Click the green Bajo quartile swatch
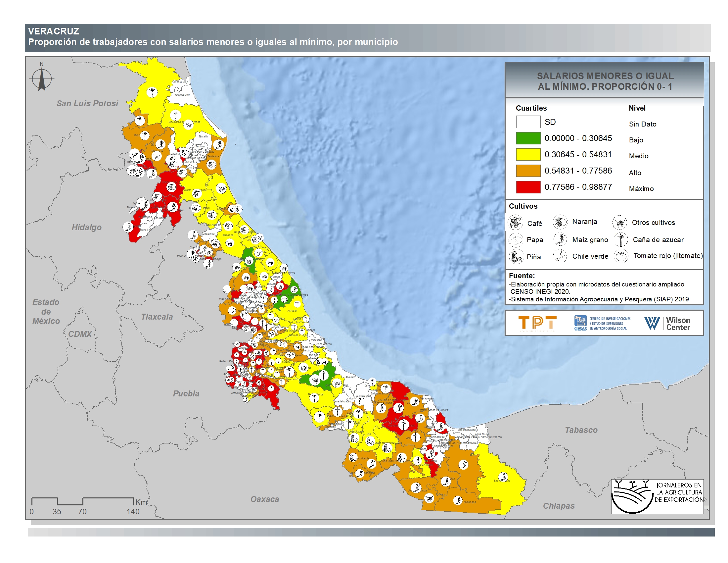This screenshot has height=563, width=728. [528, 138]
